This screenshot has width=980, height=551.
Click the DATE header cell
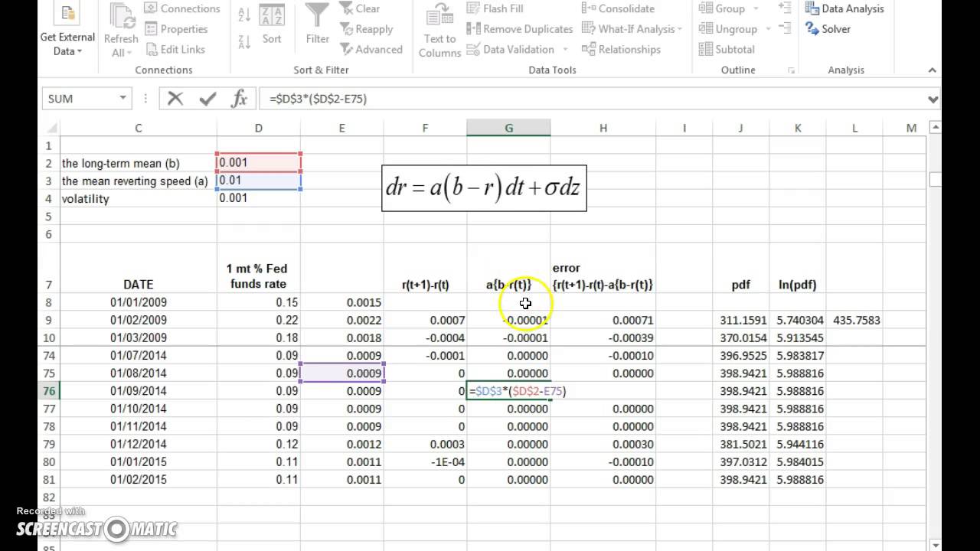[x=138, y=284]
